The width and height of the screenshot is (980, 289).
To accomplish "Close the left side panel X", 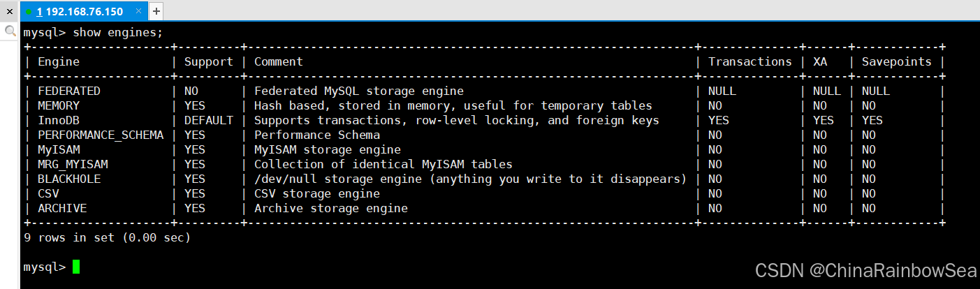I will pyautogui.click(x=10, y=11).
